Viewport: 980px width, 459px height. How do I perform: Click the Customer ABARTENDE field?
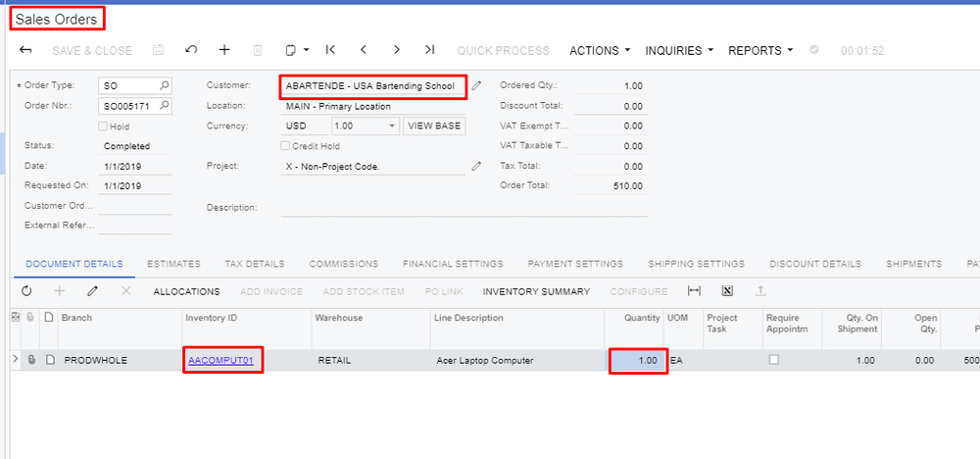[372, 86]
